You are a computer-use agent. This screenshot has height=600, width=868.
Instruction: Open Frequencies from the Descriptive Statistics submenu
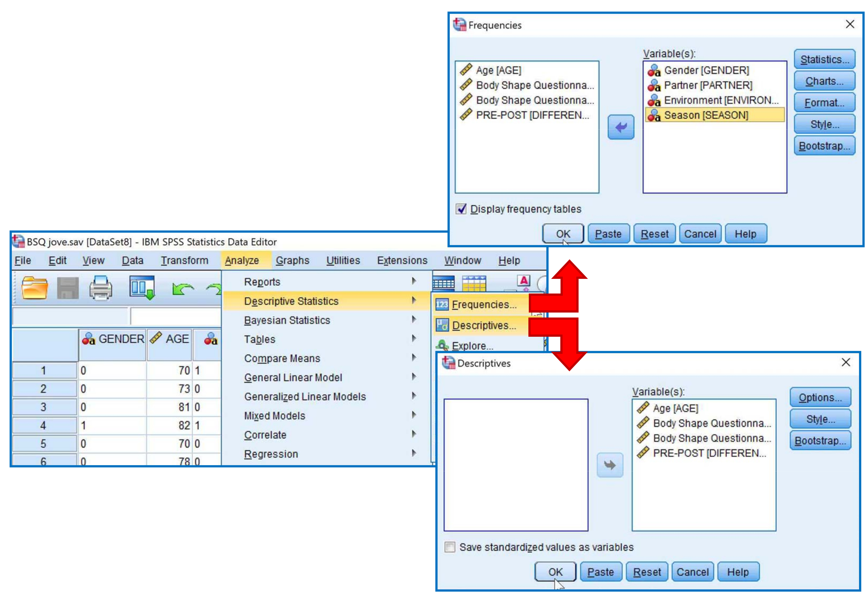[x=484, y=304]
